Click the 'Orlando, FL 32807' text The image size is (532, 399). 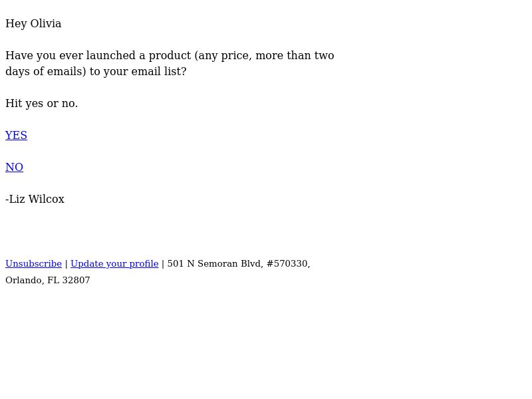point(48,280)
